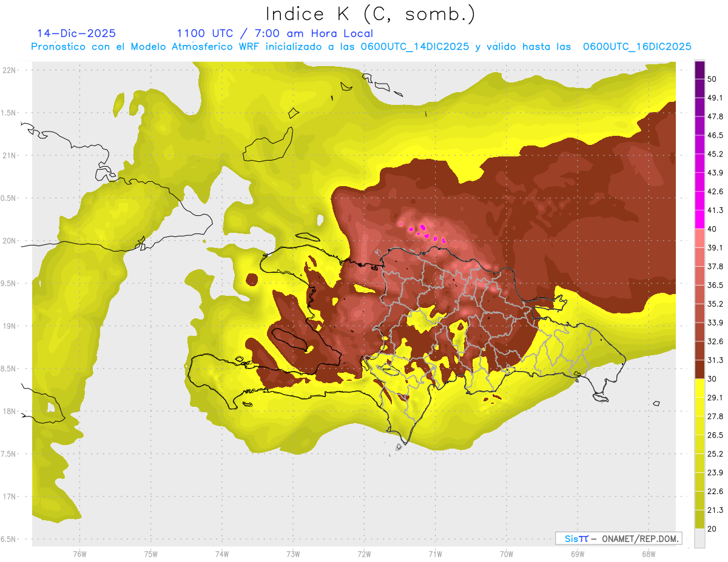Select the date label '14-Dic-2025'
Image resolution: width=728 pixels, height=562 pixels.
(x=76, y=33)
